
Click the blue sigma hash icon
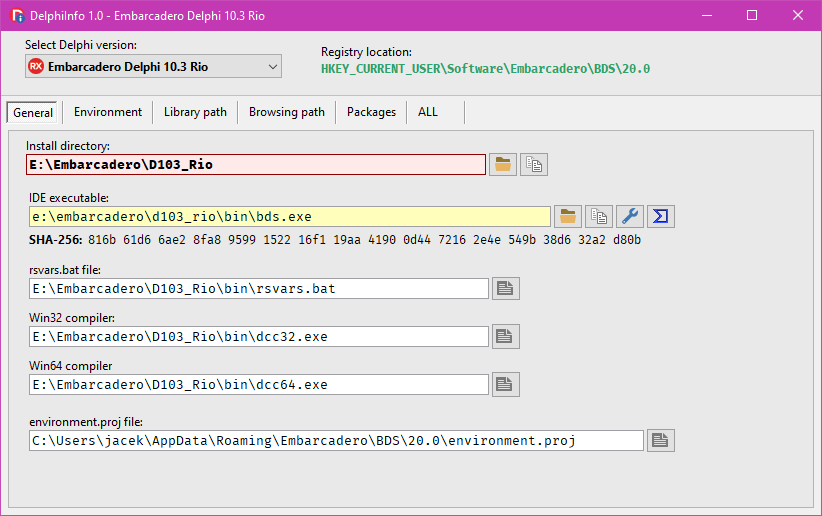[661, 216]
